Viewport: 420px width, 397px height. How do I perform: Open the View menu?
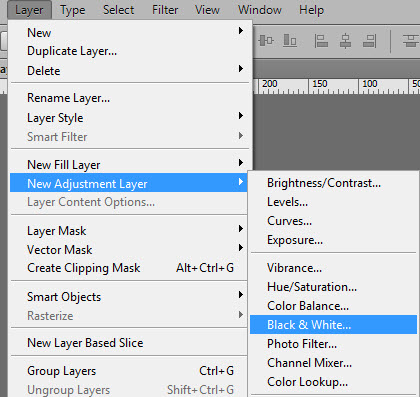tap(207, 10)
